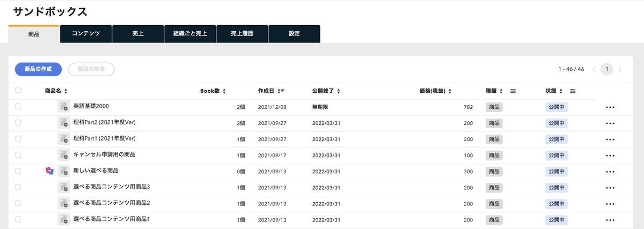This screenshot has width=644, height=229.
Task: Open the more options menu for 選べる商品コンテンツ用商品3
Action: tap(609, 188)
